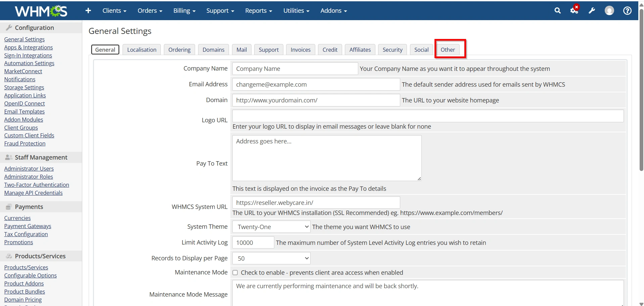Screen dimensions: 644x306
Task: Open Records to Display per Page dropdown
Action: [x=271, y=258]
